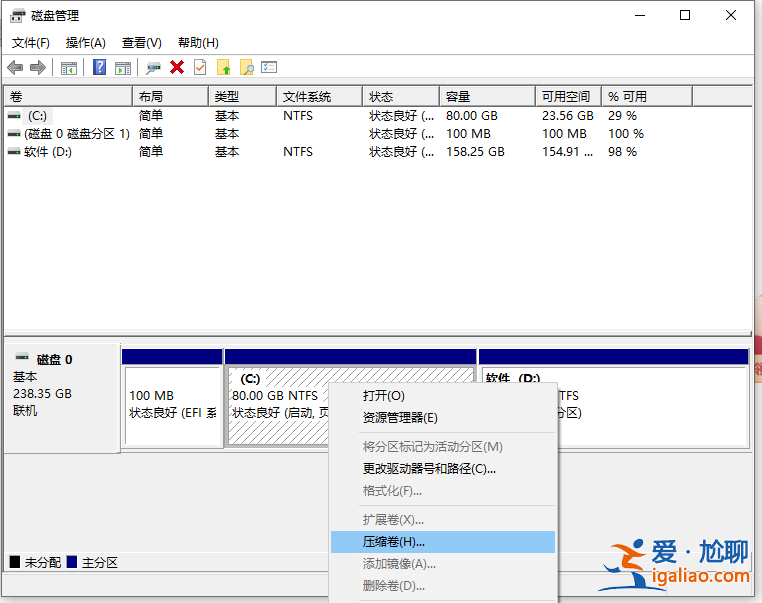Click 格式化(F)... context menu entry
Screen dimensions: 762x603
pyautogui.click(x=443, y=491)
